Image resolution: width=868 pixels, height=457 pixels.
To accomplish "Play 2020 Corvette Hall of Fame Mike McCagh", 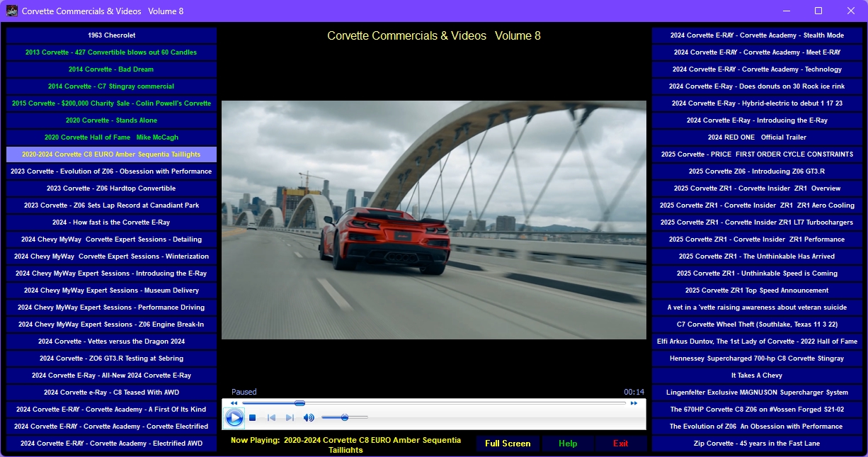I will pos(111,137).
